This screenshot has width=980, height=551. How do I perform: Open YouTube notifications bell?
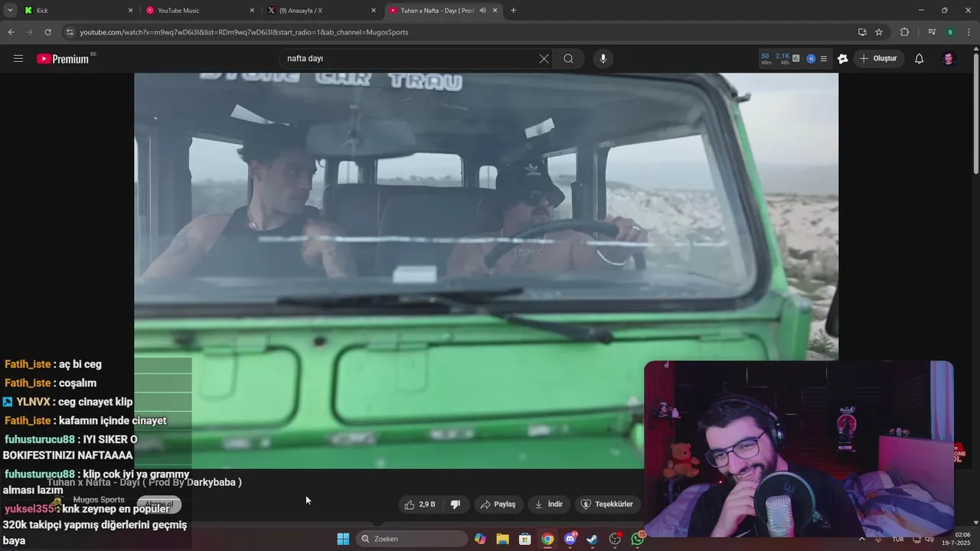[920, 59]
